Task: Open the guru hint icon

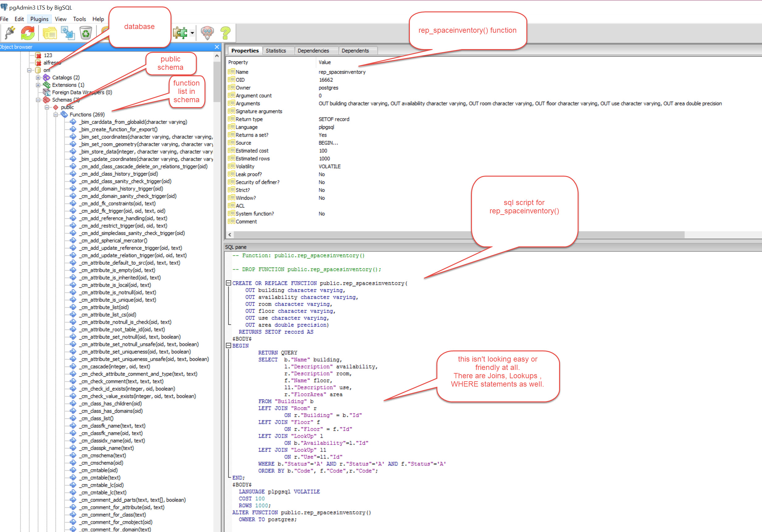Action: pos(208,33)
